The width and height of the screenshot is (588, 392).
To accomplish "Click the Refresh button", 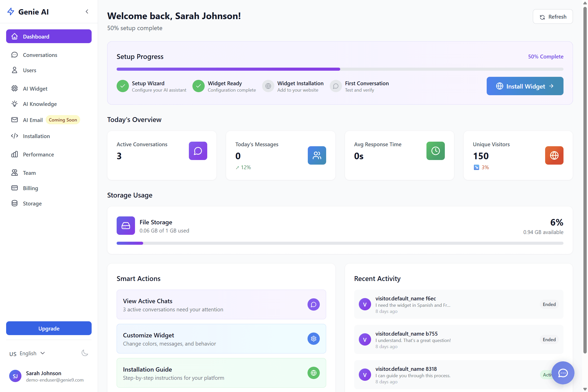I will click(x=553, y=17).
